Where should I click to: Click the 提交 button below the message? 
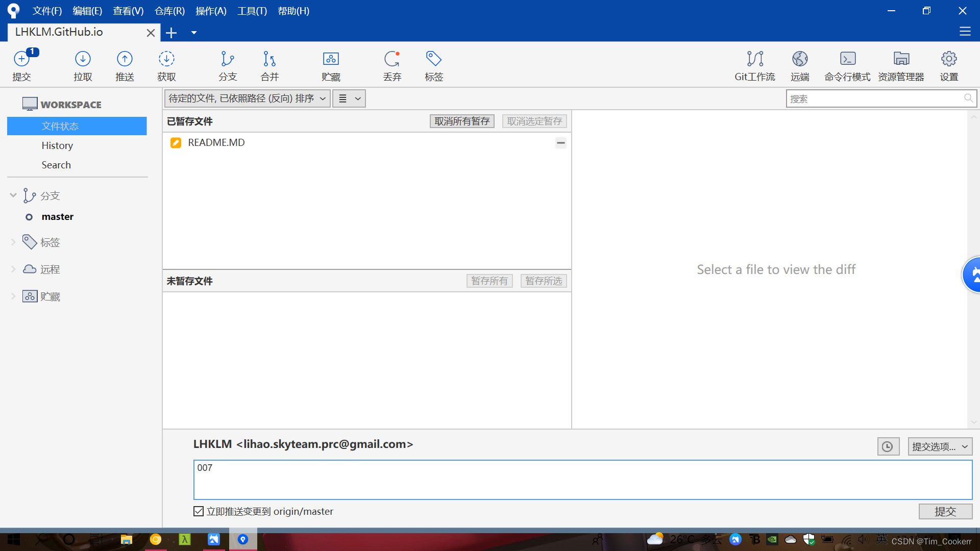pos(945,511)
